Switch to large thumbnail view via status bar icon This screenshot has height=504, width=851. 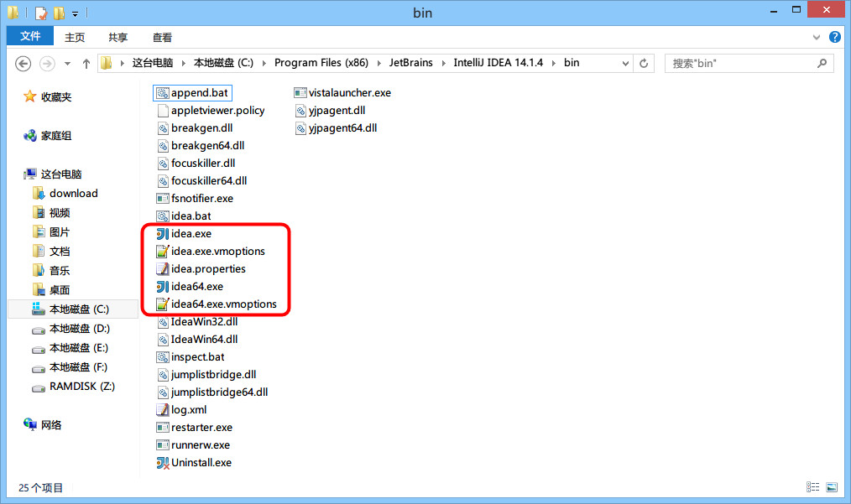click(832, 486)
